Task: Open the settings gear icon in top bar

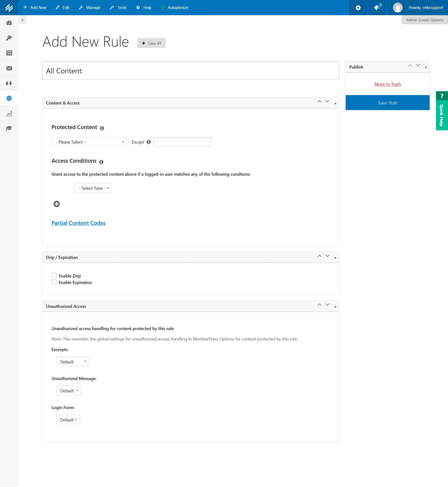Action: [x=358, y=8]
